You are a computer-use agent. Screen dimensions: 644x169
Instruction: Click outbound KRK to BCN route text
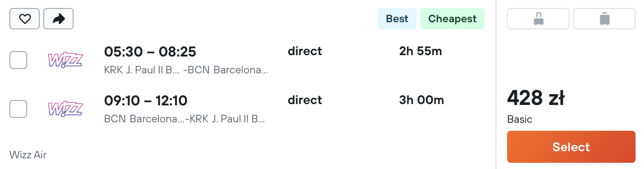click(x=186, y=70)
